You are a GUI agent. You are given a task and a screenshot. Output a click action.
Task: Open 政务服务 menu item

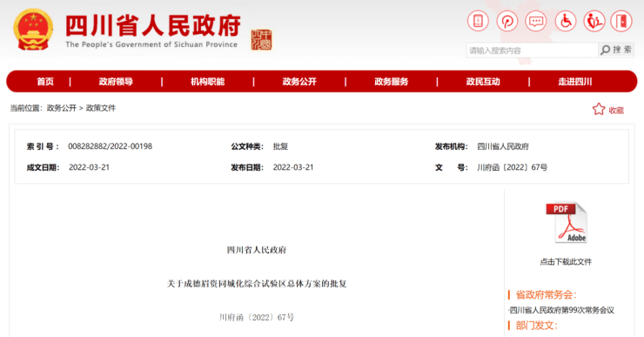[392, 81]
